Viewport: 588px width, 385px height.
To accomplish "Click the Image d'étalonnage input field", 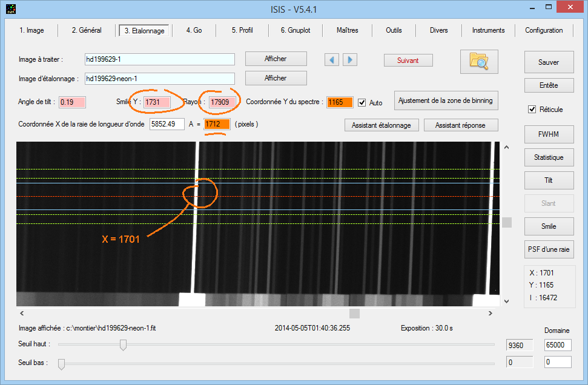I will tap(160, 79).
